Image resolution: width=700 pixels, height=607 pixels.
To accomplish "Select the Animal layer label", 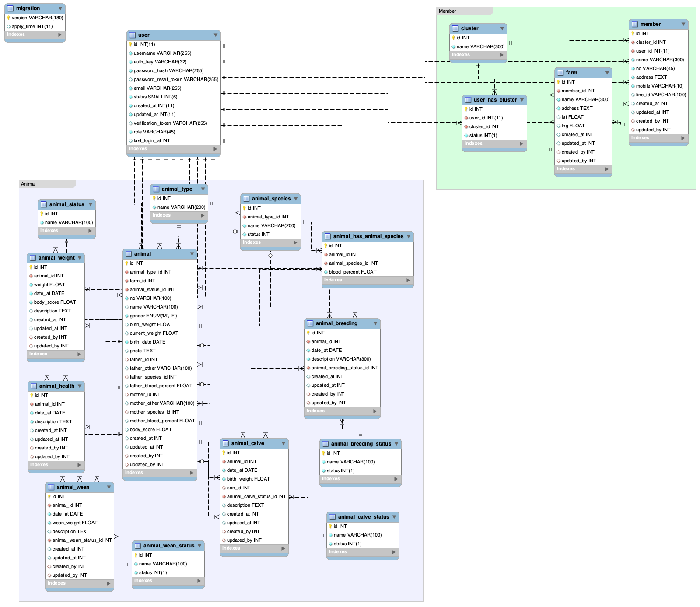I will click(28, 184).
